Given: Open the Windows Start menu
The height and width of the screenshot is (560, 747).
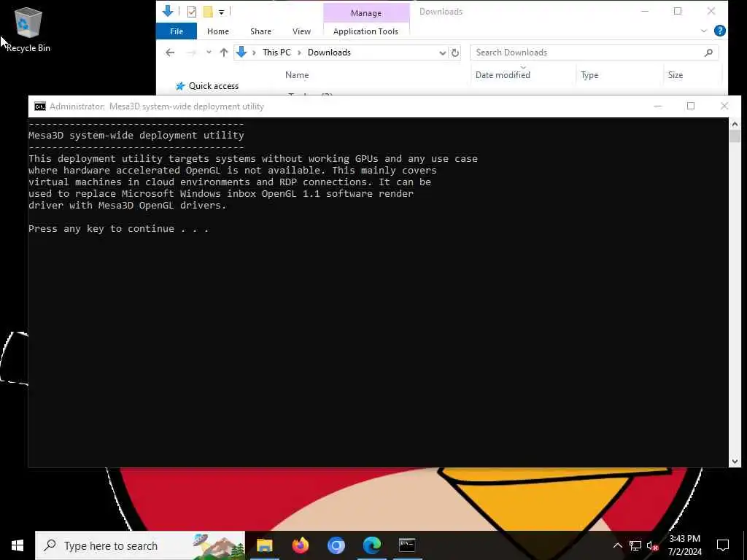Looking at the screenshot, I should point(18,545).
